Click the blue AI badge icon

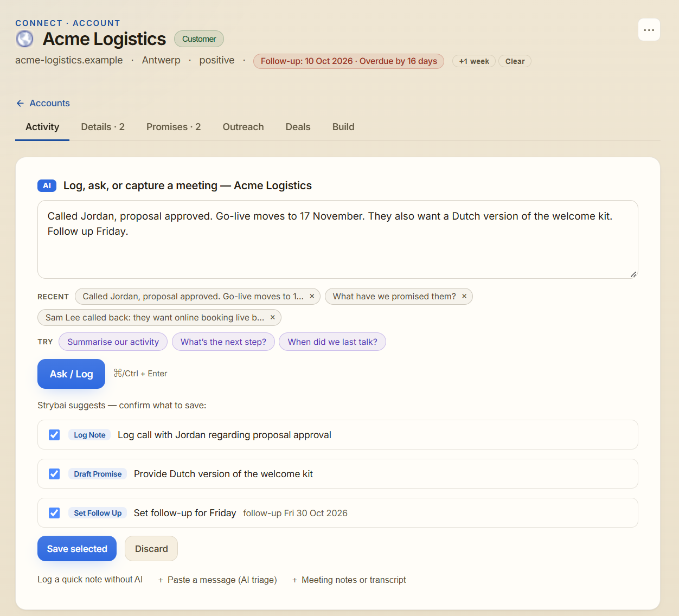[x=47, y=185]
